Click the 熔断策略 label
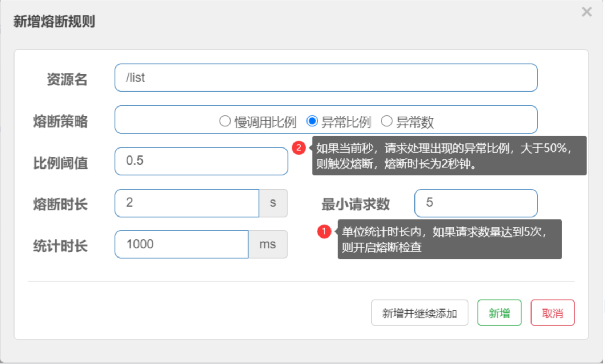 point(60,121)
